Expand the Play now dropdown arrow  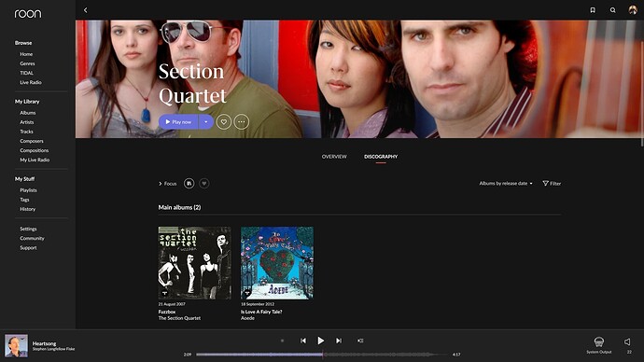tap(206, 122)
